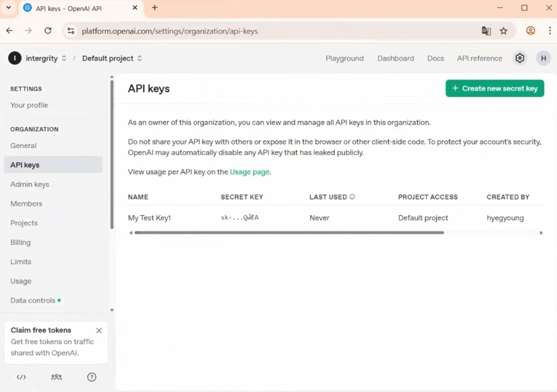Open Dashboard from top navigation
The width and height of the screenshot is (557, 392).
tap(395, 58)
